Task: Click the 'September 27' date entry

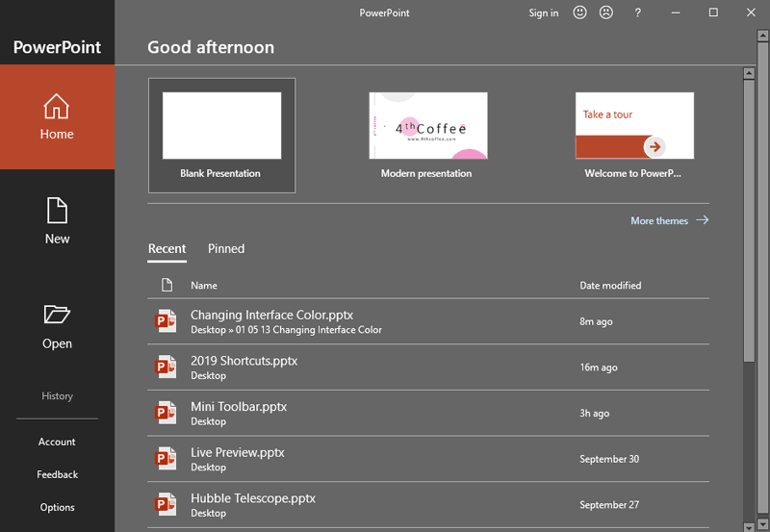Action: (x=609, y=504)
